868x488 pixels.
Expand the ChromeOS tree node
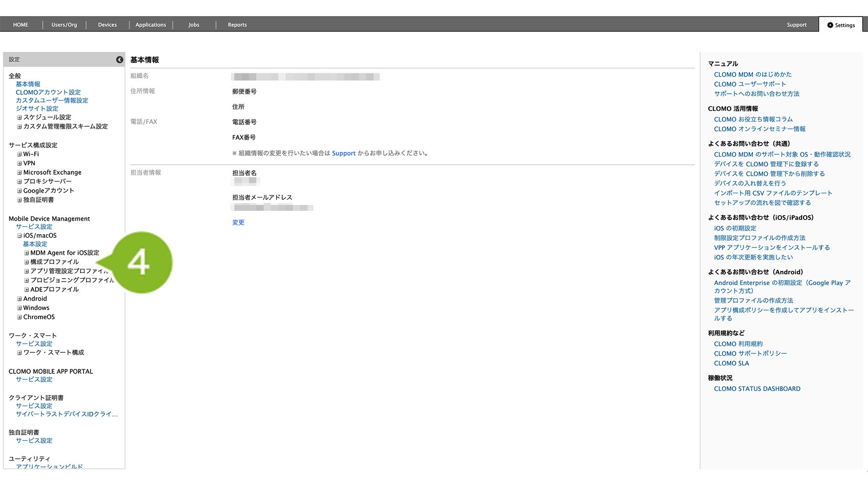(x=20, y=317)
